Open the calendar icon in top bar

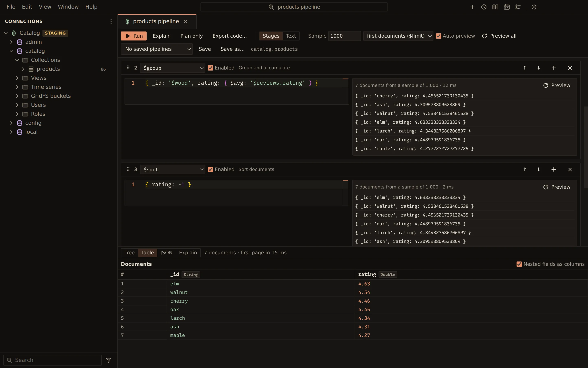coord(507,7)
